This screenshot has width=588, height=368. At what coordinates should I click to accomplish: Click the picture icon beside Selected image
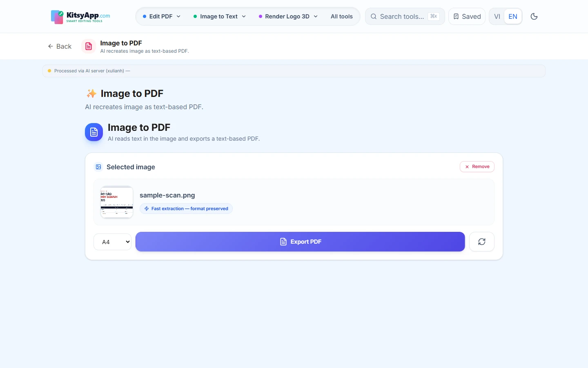[x=98, y=167]
